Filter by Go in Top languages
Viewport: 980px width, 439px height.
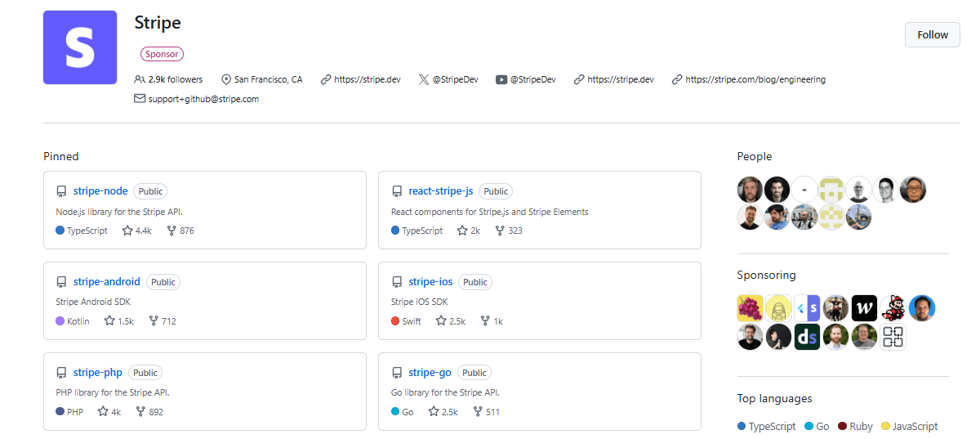click(817, 426)
